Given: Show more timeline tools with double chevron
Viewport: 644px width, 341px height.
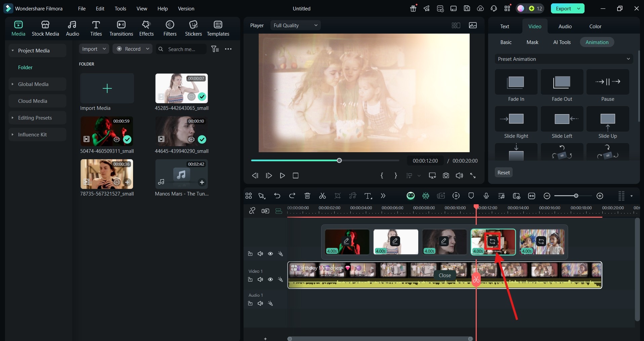Looking at the screenshot, I should pos(383,196).
